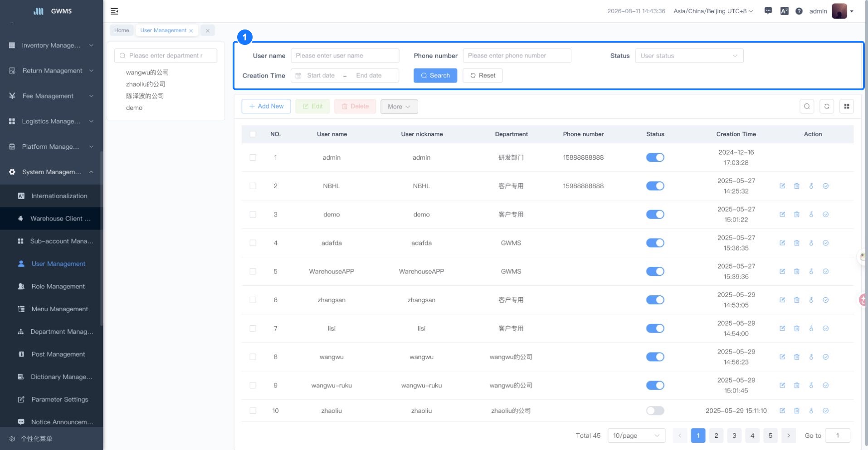This screenshot has height=450, width=868.
Task: Change the 10/page size selector
Action: (x=636, y=435)
